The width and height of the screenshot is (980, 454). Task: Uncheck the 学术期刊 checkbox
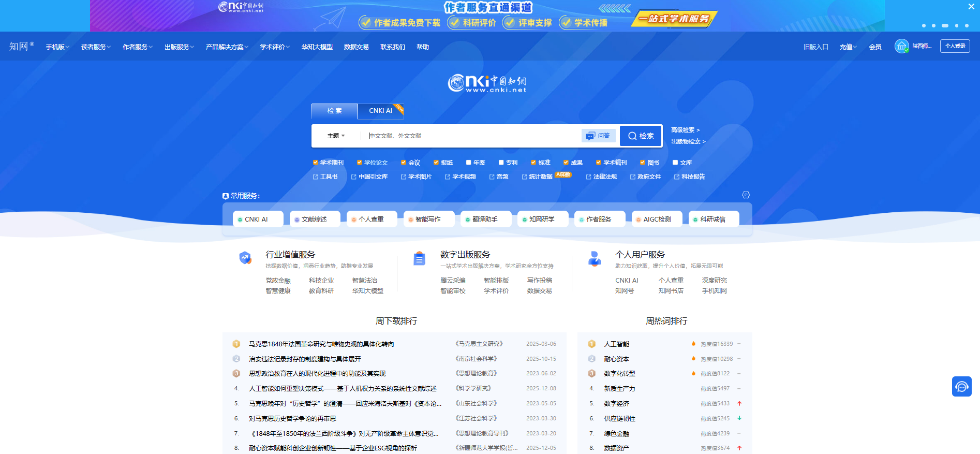[x=315, y=163]
